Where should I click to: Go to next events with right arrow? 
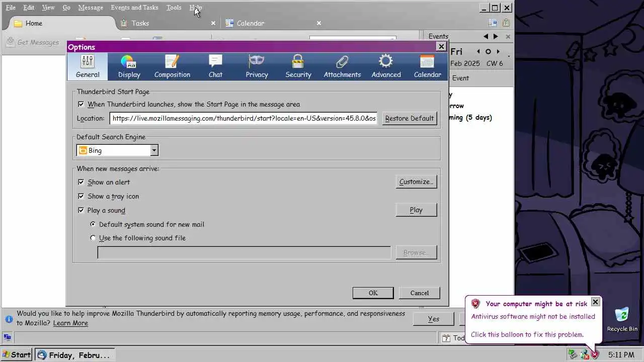tap(496, 37)
